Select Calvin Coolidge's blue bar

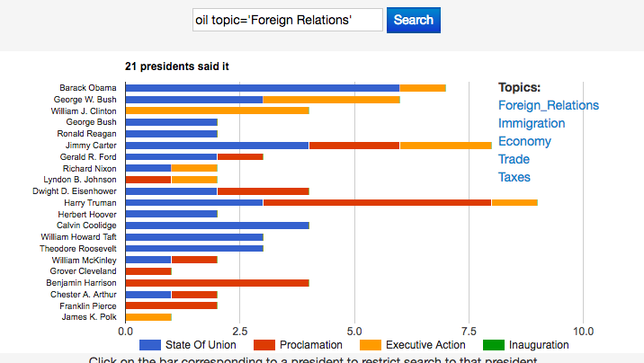coord(217,226)
